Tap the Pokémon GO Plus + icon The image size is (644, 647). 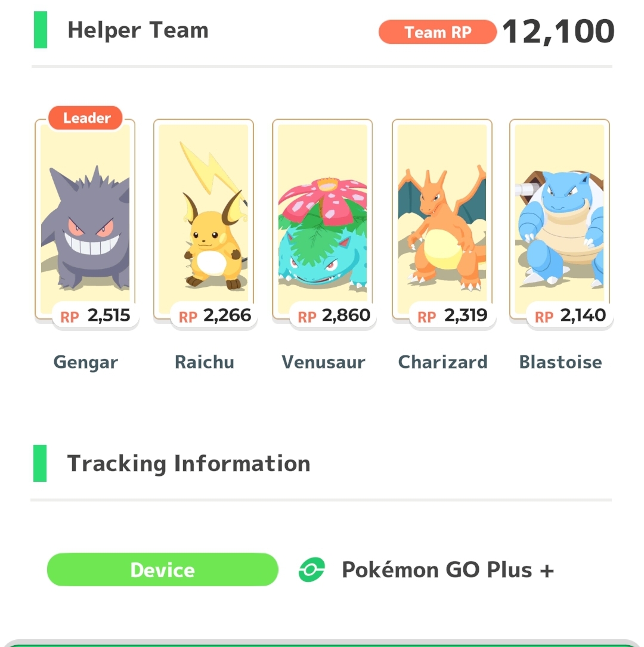[x=311, y=570]
